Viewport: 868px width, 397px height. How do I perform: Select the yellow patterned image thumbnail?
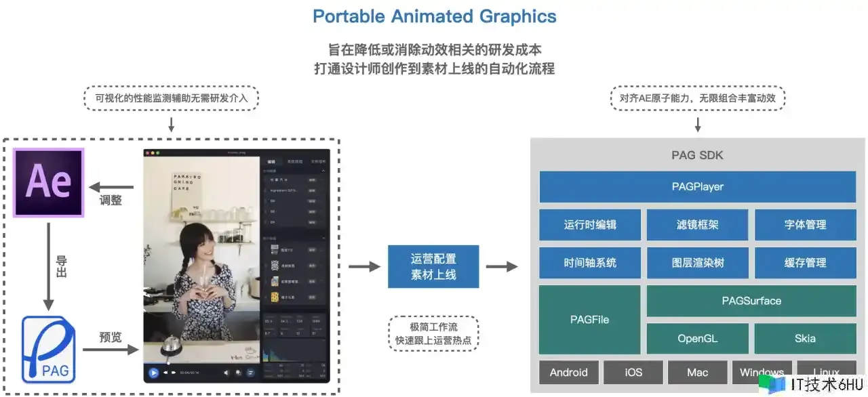point(275,297)
